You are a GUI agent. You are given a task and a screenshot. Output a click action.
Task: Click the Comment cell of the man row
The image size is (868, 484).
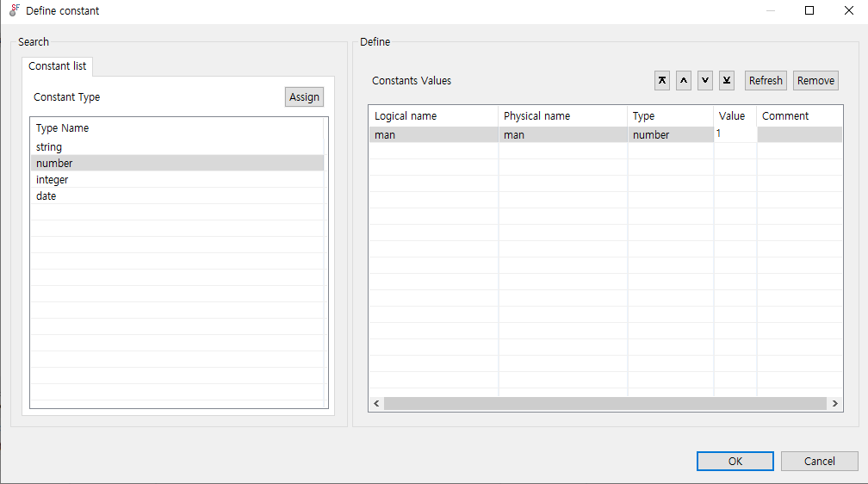point(797,135)
